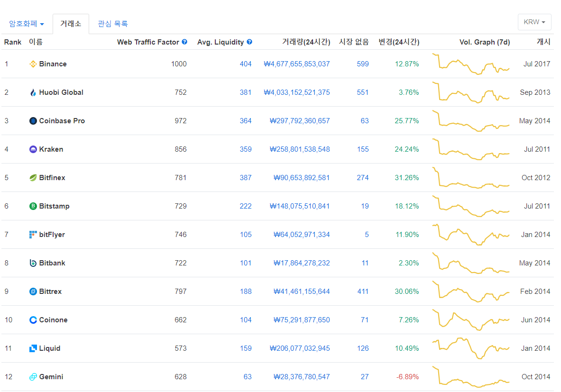Click the Avg. Liquidity help icon
The height and width of the screenshot is (392, 561).
click(x=249, y=42)
